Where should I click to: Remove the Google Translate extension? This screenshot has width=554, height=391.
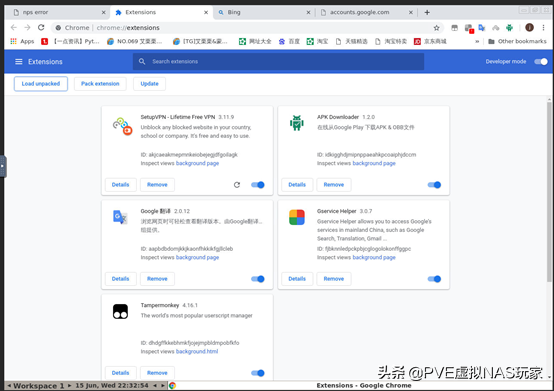[x=157, y=279]
